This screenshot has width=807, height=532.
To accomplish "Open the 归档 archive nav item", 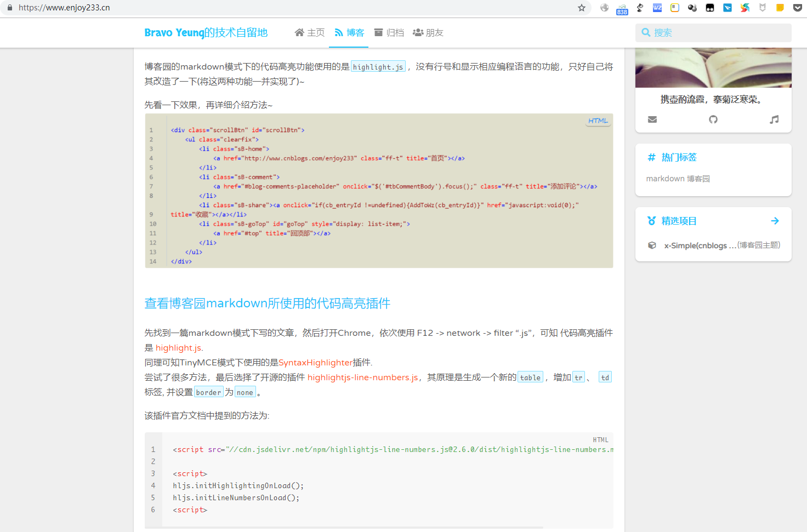I will point(389,33).
